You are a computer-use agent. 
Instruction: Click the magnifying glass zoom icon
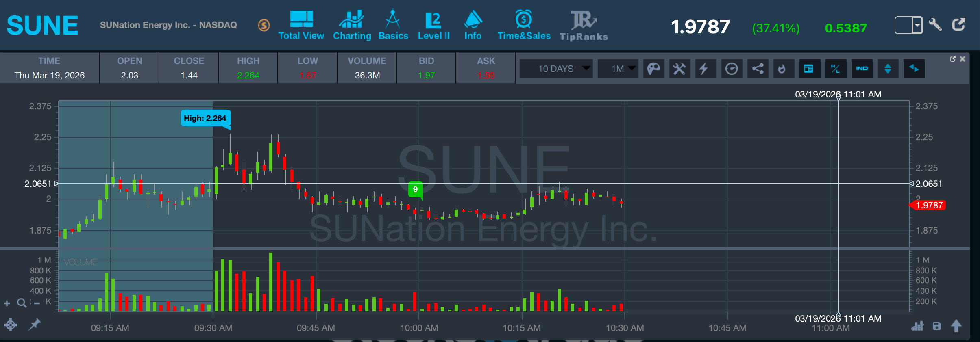coord(22,303)
